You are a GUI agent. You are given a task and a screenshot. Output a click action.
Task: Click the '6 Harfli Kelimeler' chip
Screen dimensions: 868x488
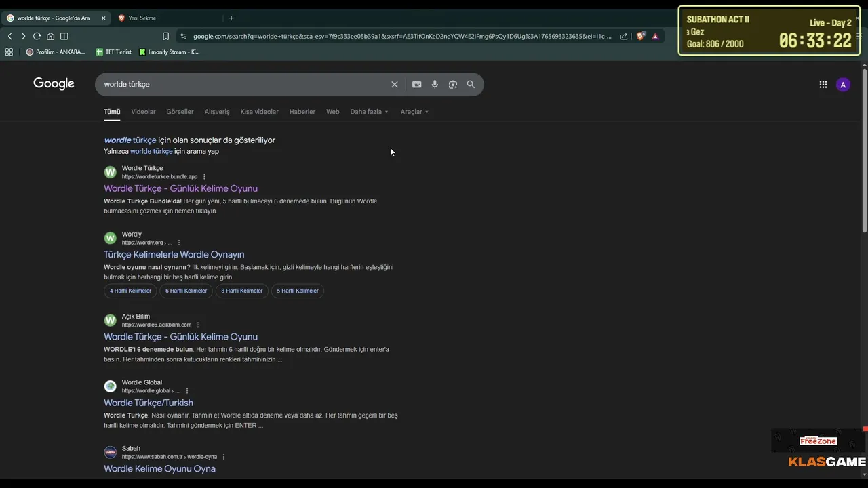coord(186,291)
